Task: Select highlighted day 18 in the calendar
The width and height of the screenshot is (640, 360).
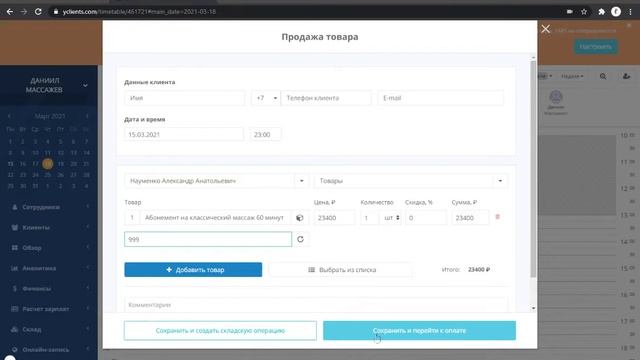Action: point(48,164)
